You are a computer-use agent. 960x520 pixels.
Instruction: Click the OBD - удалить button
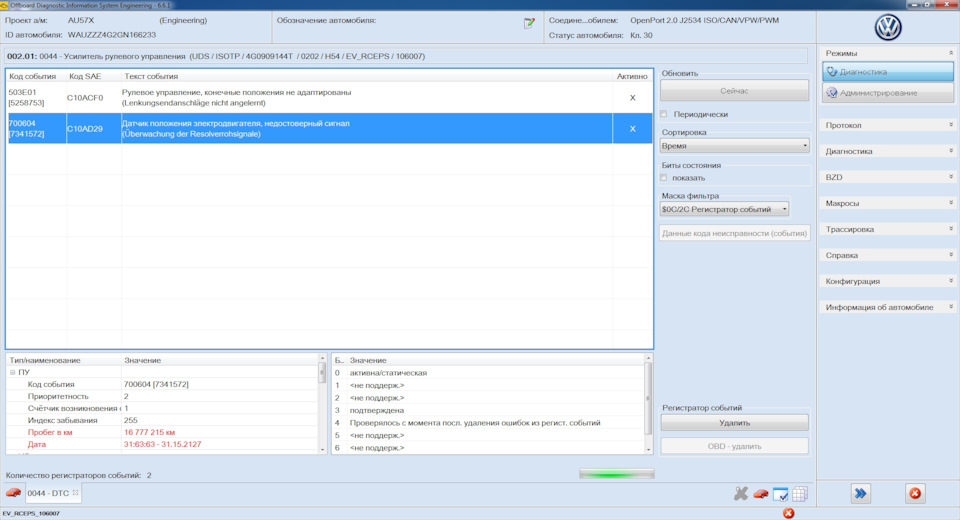coord(734,446)
